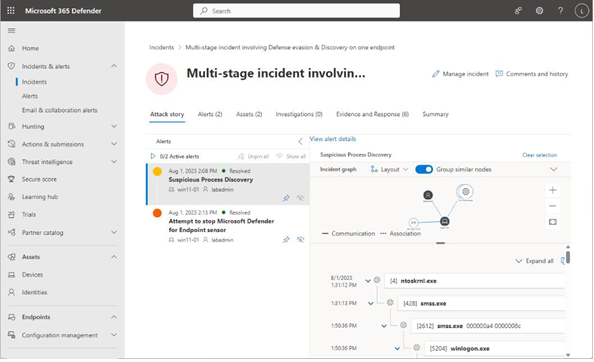Fit incident graph to screen

(x=553, y=222)
